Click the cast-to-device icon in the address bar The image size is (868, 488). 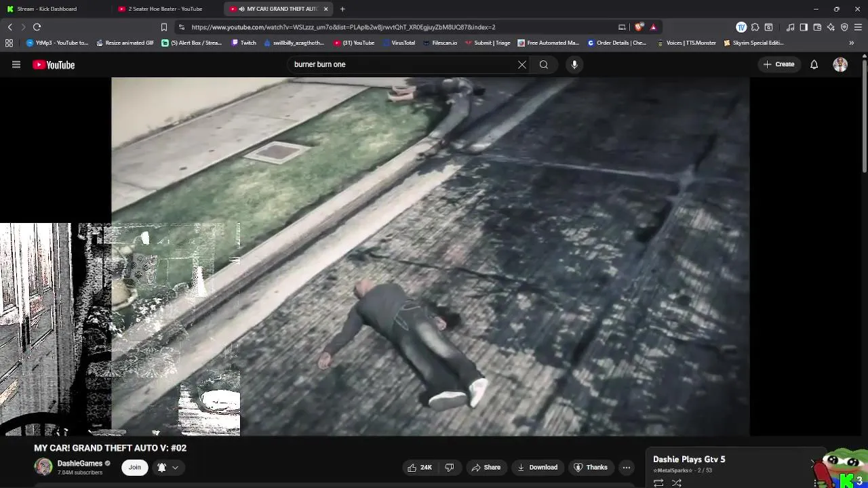[622, 27]
